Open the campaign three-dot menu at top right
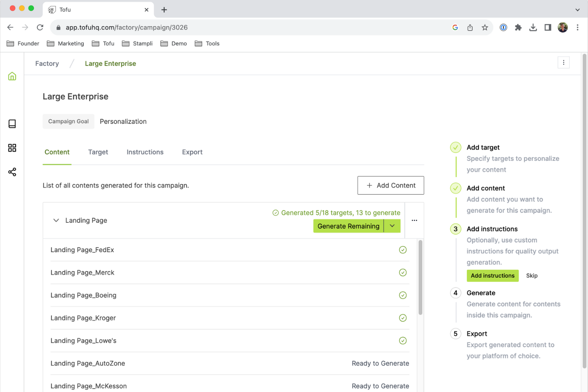Screen dimensions: 588x392 click(x=563, y=63)
